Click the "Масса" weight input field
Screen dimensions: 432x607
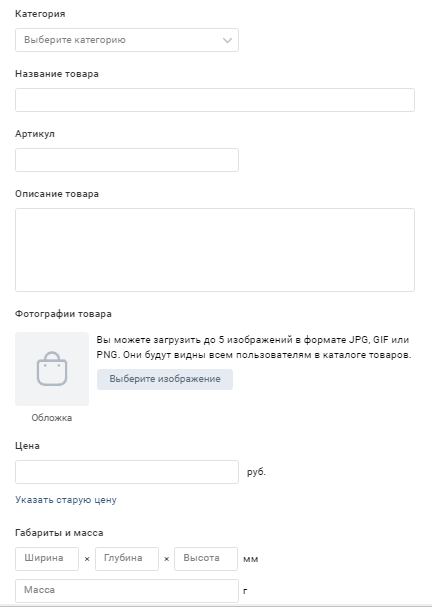[x=127, y=591]
